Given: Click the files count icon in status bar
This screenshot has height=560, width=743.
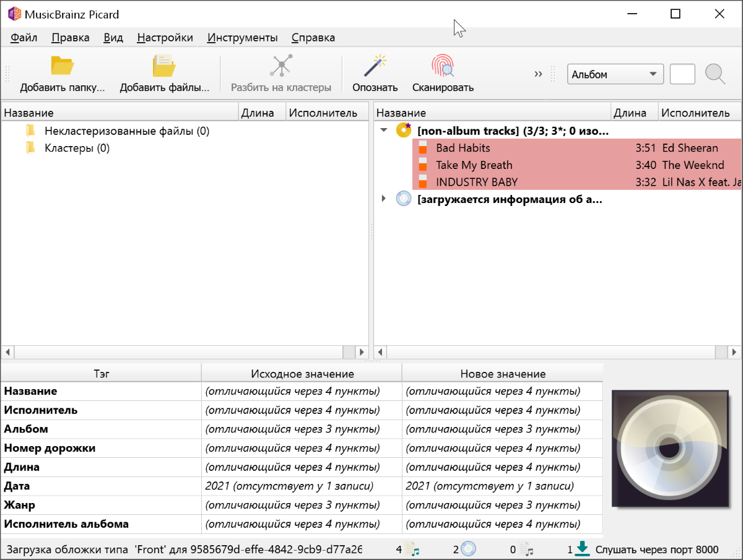Looking at the screenshot, I should [412, 549].
